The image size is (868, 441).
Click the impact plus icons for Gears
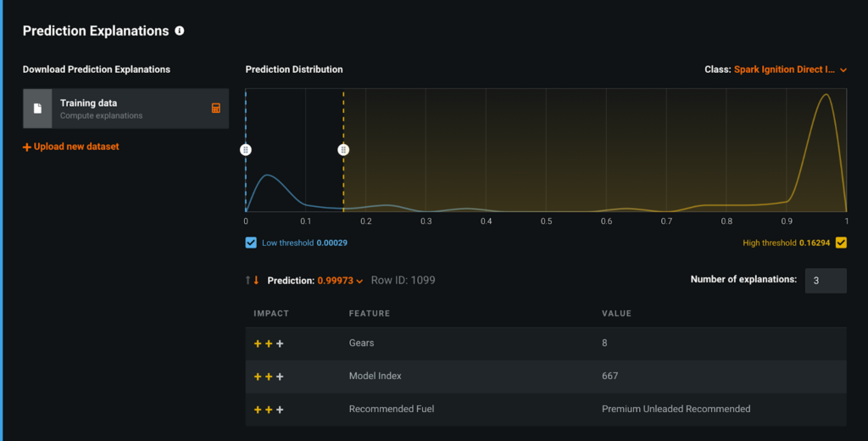269,343
